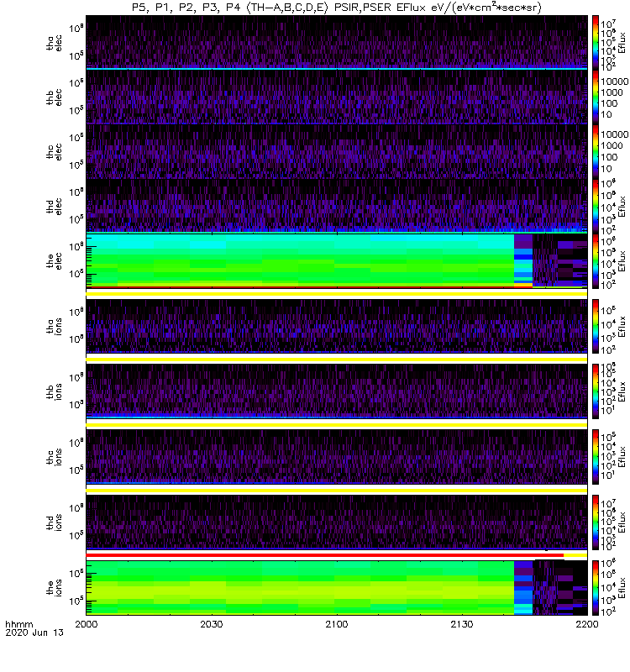Screen dimensions: 630x672
Task: Click the color bar beside the tha elec panel
Action: point(596,43)
